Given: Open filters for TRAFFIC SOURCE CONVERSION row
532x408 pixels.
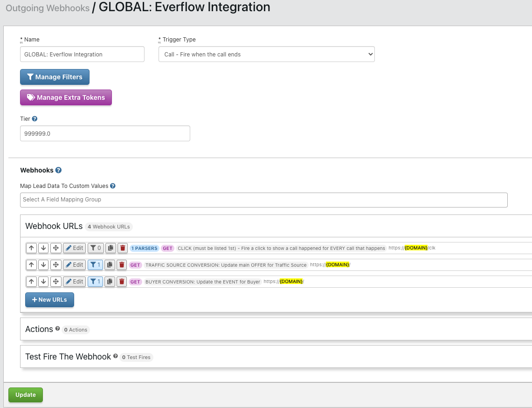Looking at the screenshot, I should [95, 265].
